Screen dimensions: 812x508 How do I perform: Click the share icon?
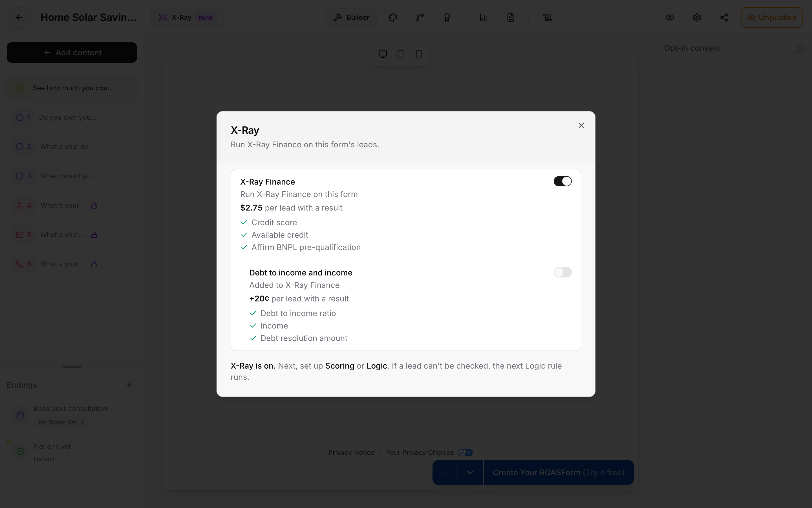724,17
